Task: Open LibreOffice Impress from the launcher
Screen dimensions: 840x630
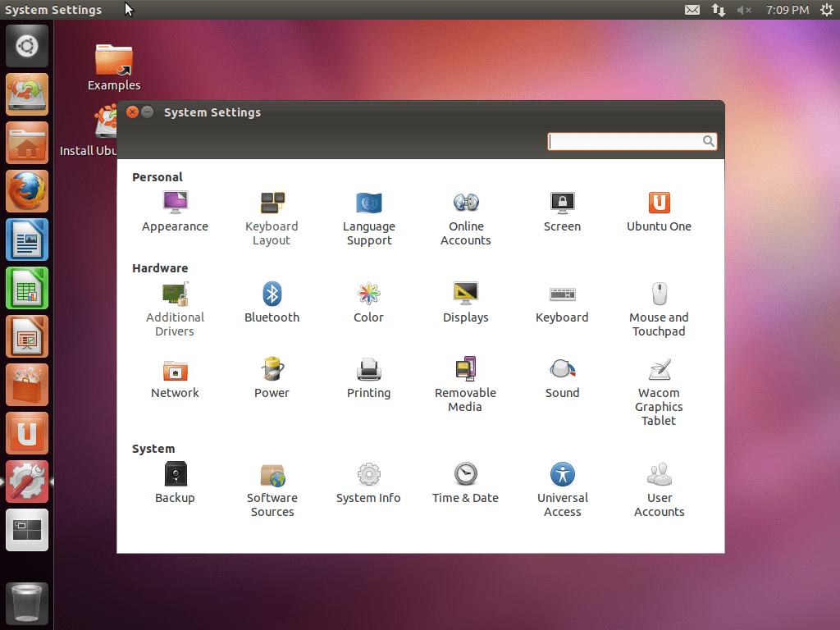Action: pyautogui.click(x=27, y=336)
